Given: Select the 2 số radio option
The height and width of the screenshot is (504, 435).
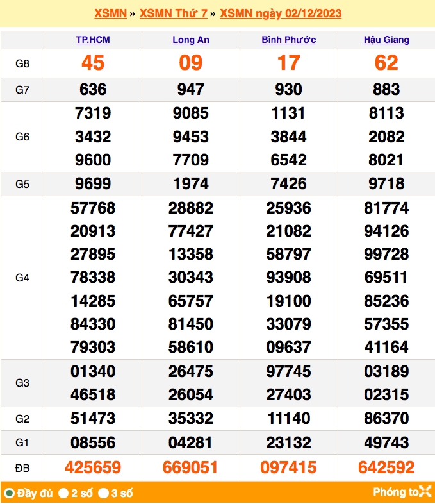Looking at the screenshot, I should pos(63,492).
